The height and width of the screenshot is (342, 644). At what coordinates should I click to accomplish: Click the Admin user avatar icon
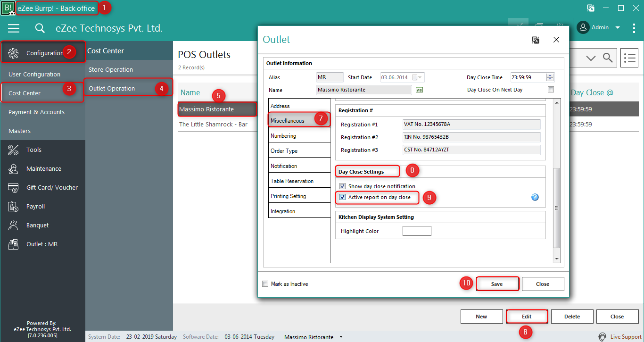583,27
